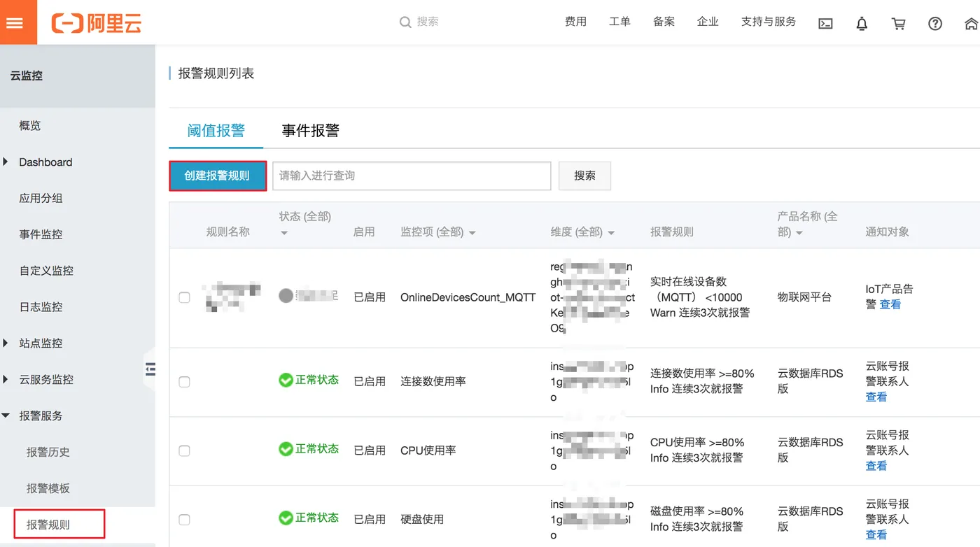Viewport: 980px width, 547px height.
Task: Tick checkbox for OnlineDevicesCount_MQTT rule
Action: point(184,297)
